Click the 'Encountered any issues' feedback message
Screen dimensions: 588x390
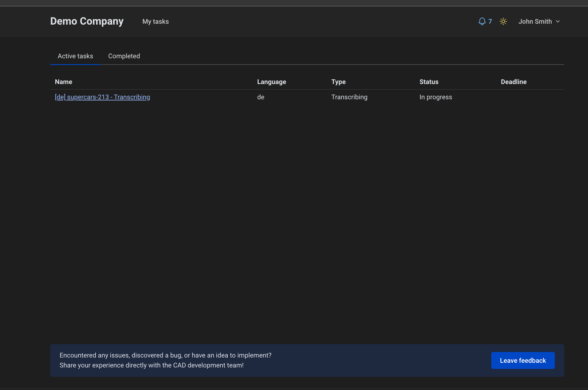[165, 360]
